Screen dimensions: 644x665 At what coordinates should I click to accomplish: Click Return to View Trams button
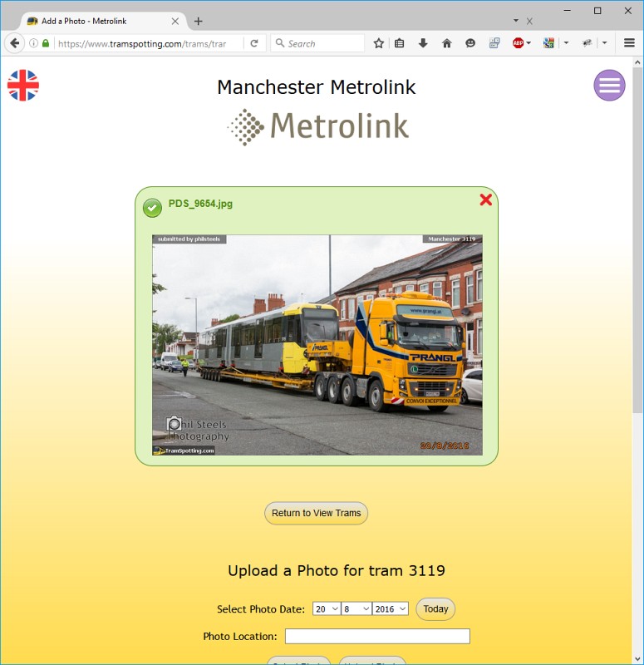coord(317,513)
